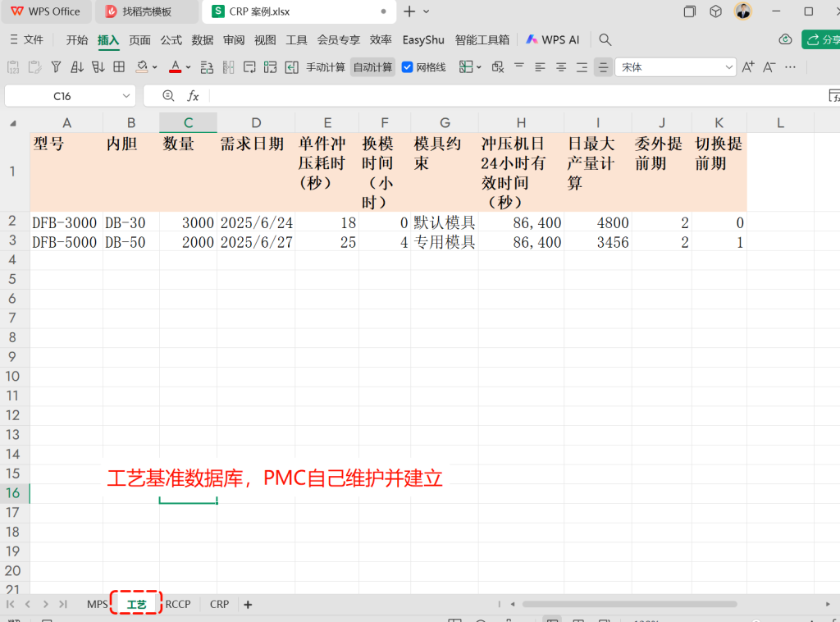
Task: Center align text horizontally
Action: coord(561,67)
